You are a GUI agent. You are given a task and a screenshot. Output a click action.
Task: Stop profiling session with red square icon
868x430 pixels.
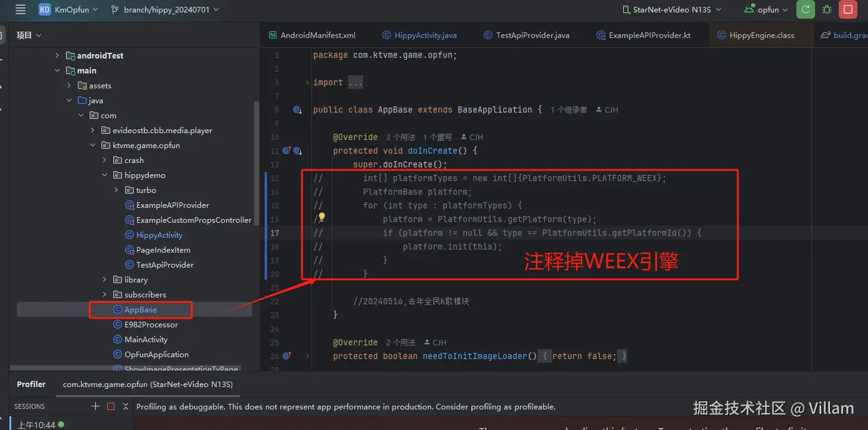pyautogui.click(x=111, y=406)
